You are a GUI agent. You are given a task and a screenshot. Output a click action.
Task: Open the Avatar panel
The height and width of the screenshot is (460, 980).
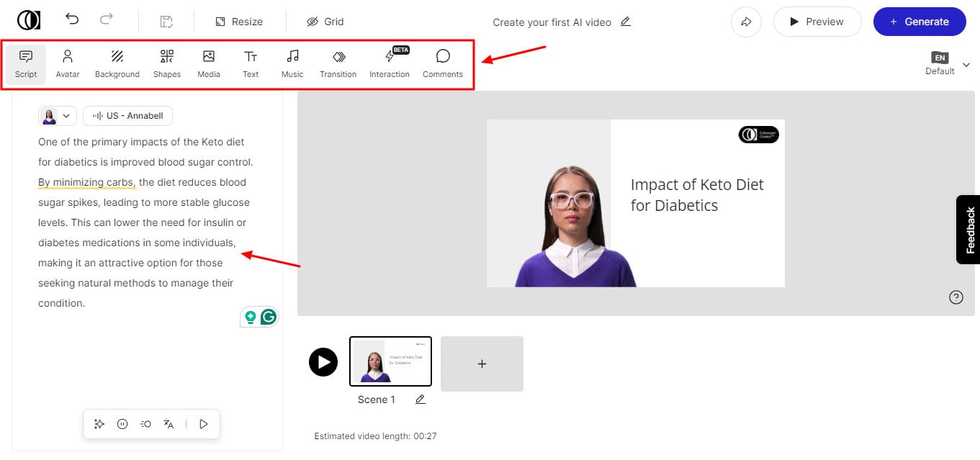[68, 63]
